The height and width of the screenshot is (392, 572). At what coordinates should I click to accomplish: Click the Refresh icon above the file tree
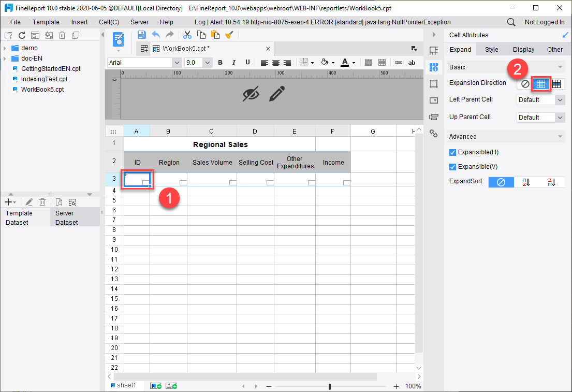21,35
